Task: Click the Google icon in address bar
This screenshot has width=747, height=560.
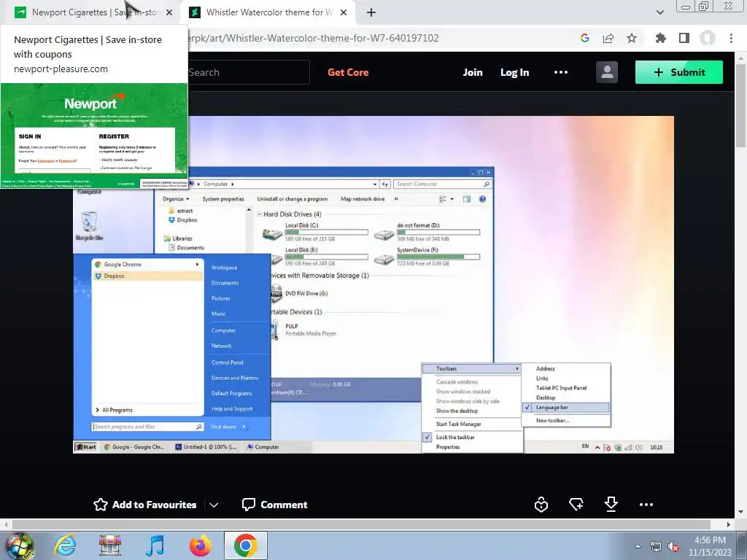Action: 584,38
